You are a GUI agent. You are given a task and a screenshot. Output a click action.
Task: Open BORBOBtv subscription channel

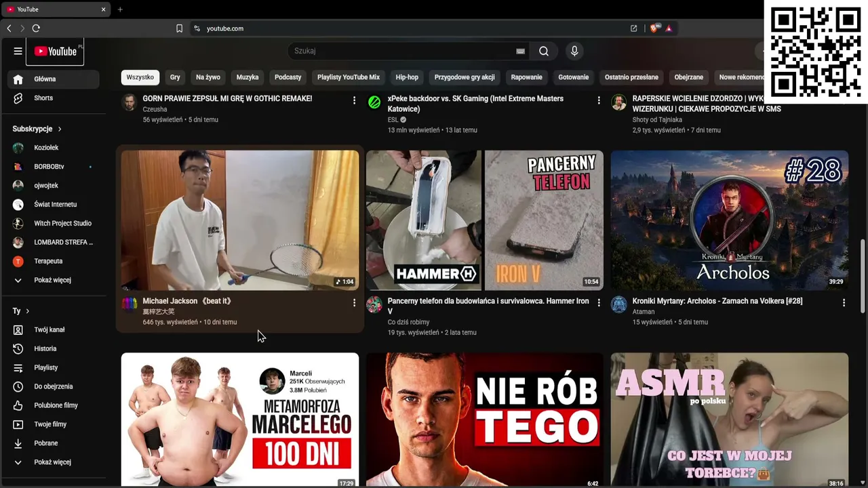point(53,167)
